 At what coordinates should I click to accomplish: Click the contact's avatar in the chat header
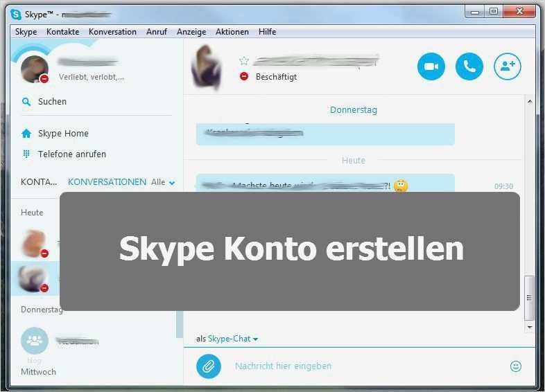pyautogui.click(x=207, y=67)
